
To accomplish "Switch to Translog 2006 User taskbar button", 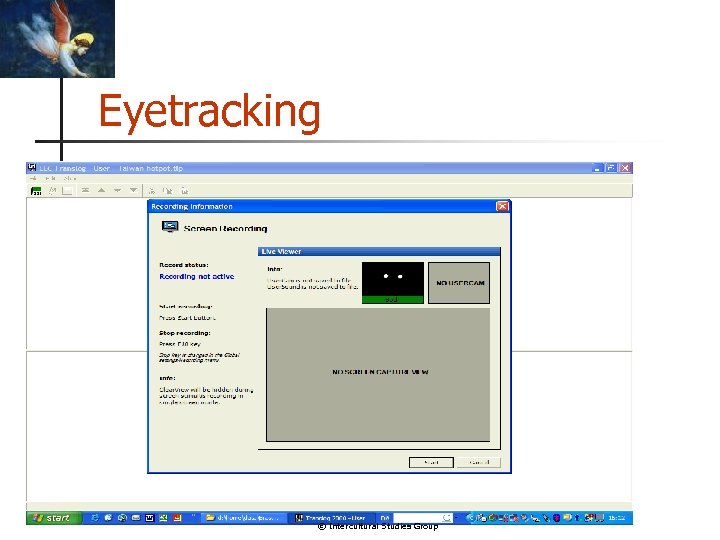I will click(x=332, y=518).
